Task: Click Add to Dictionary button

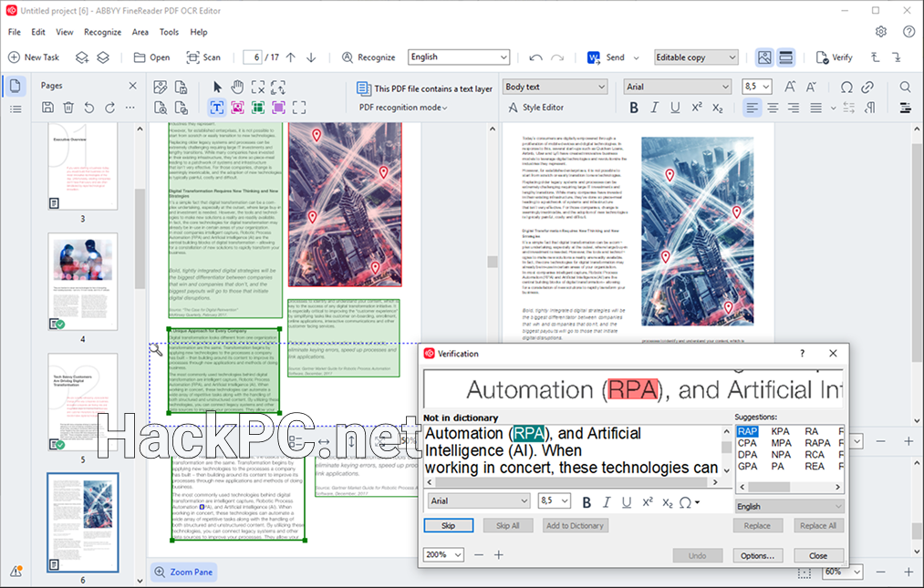Action: pyautogui.click(x=576, y=525)
